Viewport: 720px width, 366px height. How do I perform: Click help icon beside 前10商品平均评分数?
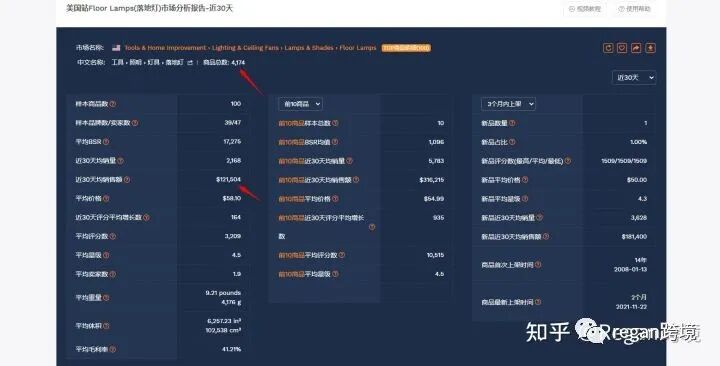click(x=342, y=255)
